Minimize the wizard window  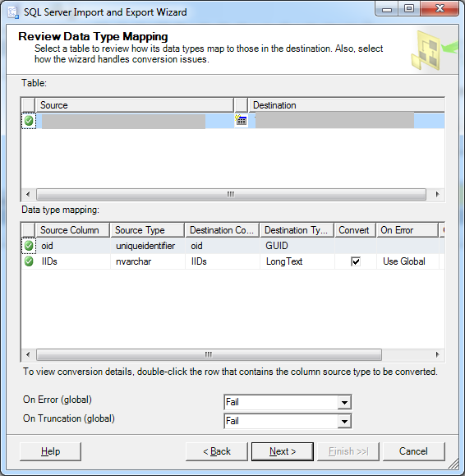387,9
